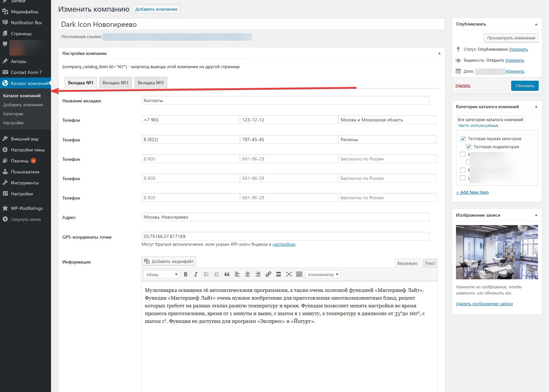Collapse the 'Опубликовать' panel

pyautogui.click(x=536, y=24)
